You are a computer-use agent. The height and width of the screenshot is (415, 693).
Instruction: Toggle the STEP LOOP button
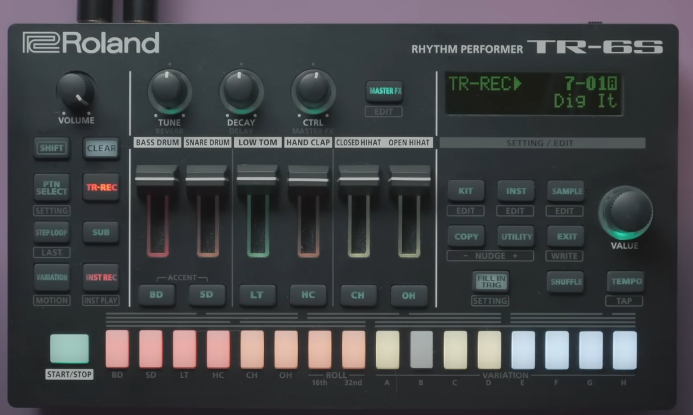(x=52, y=232)
